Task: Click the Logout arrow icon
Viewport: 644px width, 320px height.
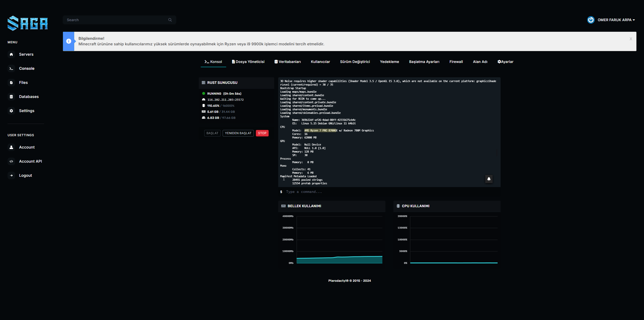Action: (x=11, y=175)
